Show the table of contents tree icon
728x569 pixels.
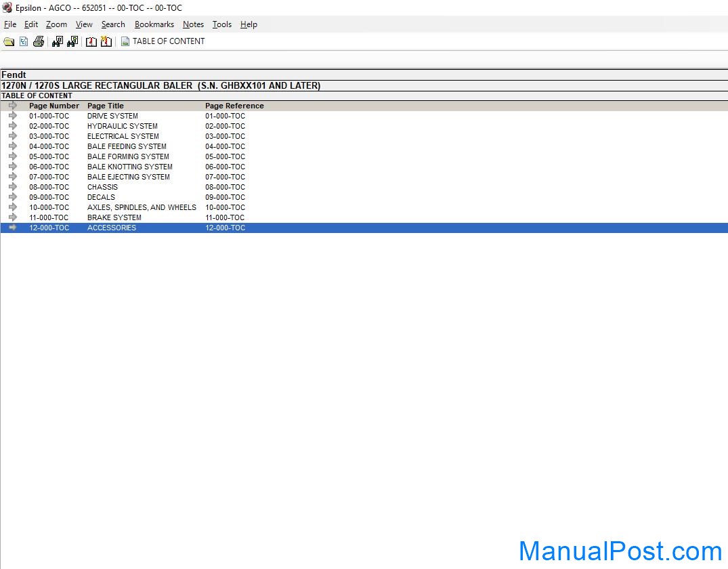point(24,42)
